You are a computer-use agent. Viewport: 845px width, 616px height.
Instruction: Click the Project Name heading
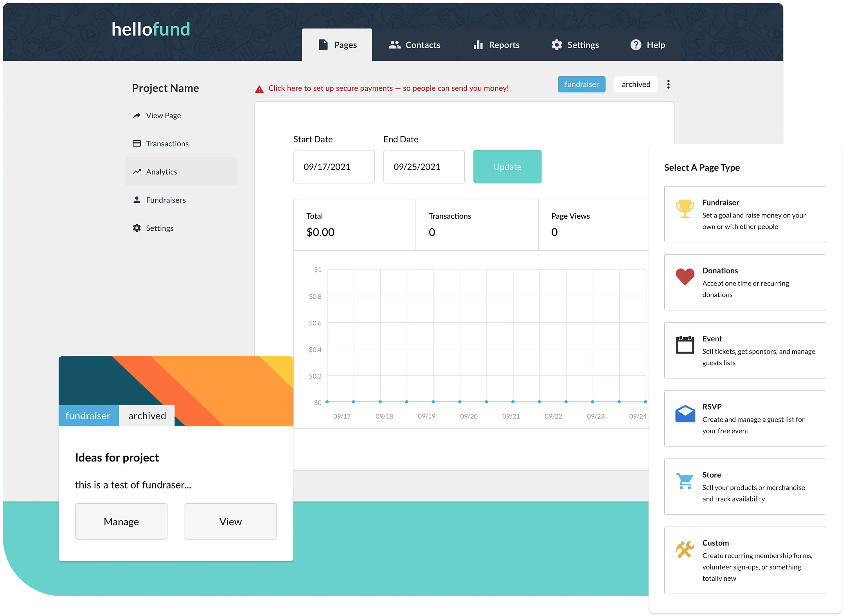click(165, 88)
